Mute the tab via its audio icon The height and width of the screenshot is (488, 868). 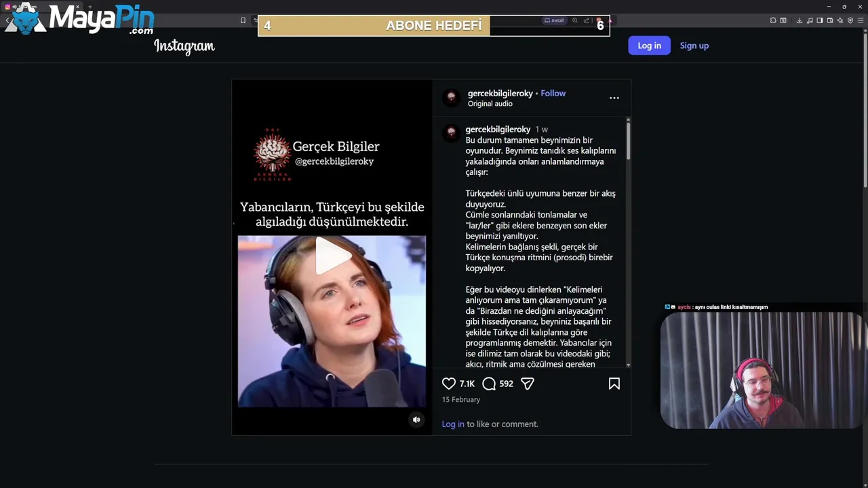pos(14,7)
